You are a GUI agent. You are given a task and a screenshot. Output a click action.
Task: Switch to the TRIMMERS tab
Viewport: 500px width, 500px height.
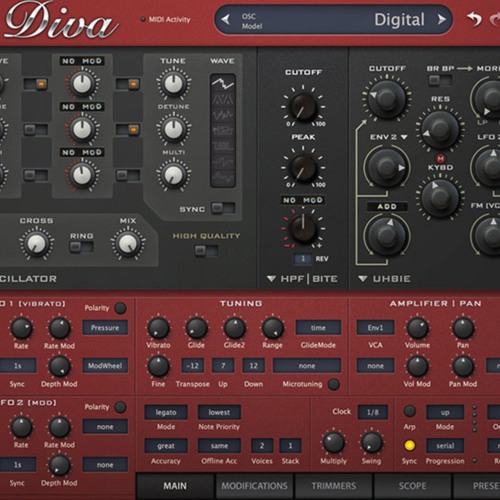coord(334,486)
